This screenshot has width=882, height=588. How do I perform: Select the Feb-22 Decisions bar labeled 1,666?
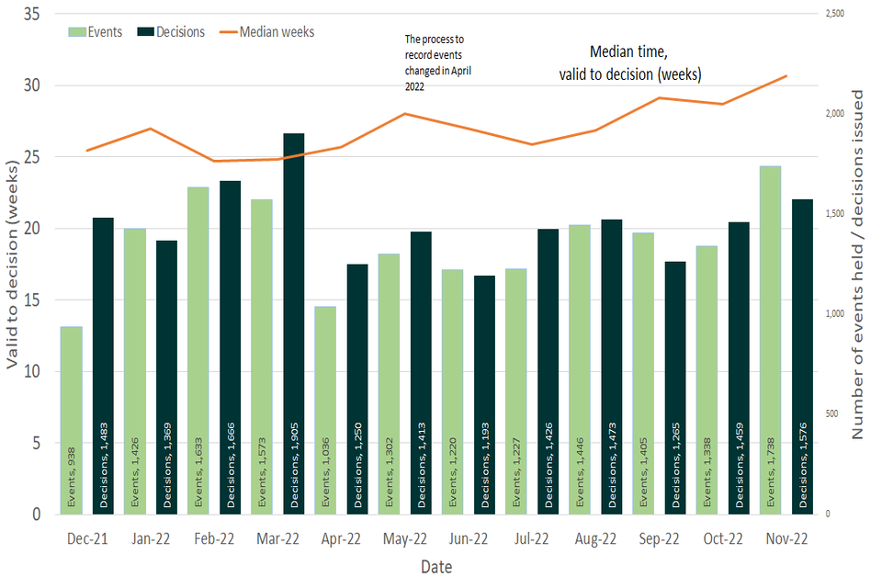(231, 347)
